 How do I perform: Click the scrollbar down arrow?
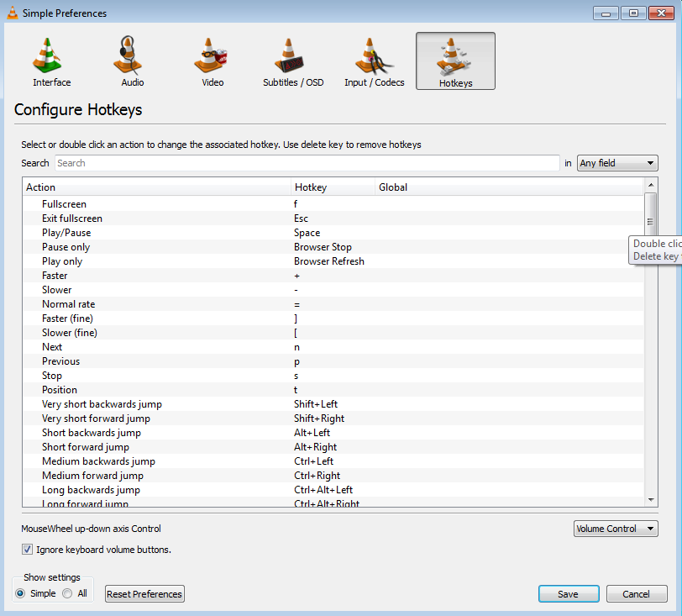(x=651, y=500)
